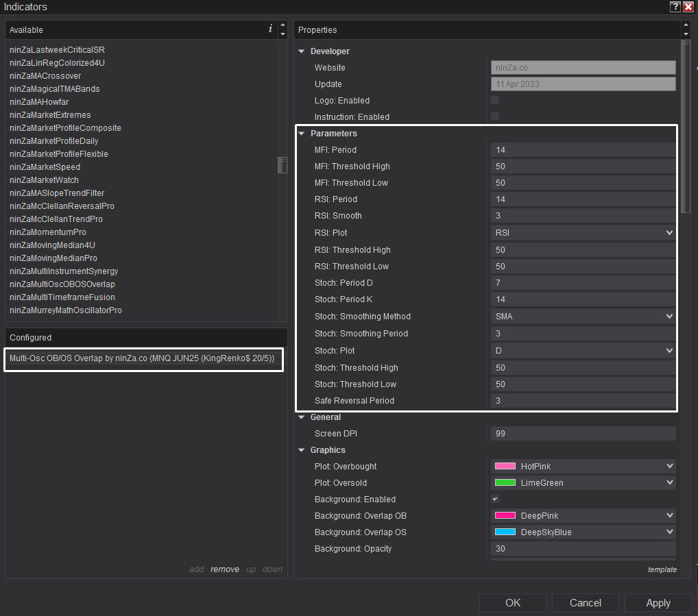Click the help question mark icon
The image size is (698, 616).
tap(675, 7)
